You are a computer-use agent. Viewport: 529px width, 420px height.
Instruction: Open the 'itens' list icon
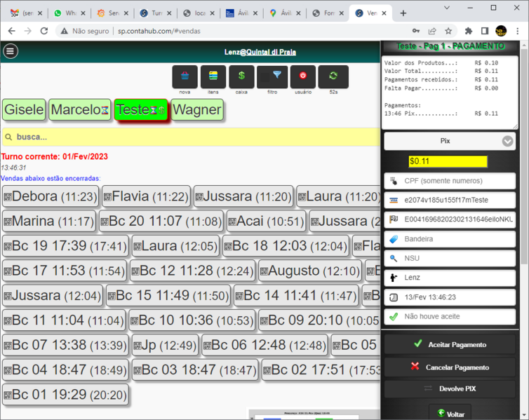pos(213,76)
